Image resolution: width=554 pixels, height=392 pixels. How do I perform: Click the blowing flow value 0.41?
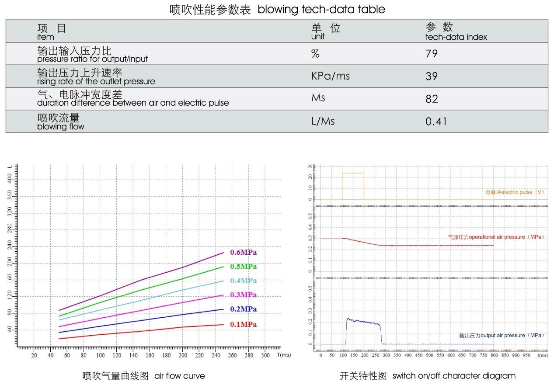pyautogui.click(x=436, y=121)
